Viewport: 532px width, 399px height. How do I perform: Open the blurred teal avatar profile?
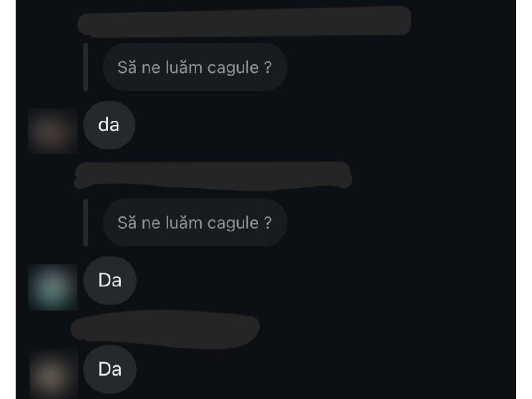tap(53, 287)
